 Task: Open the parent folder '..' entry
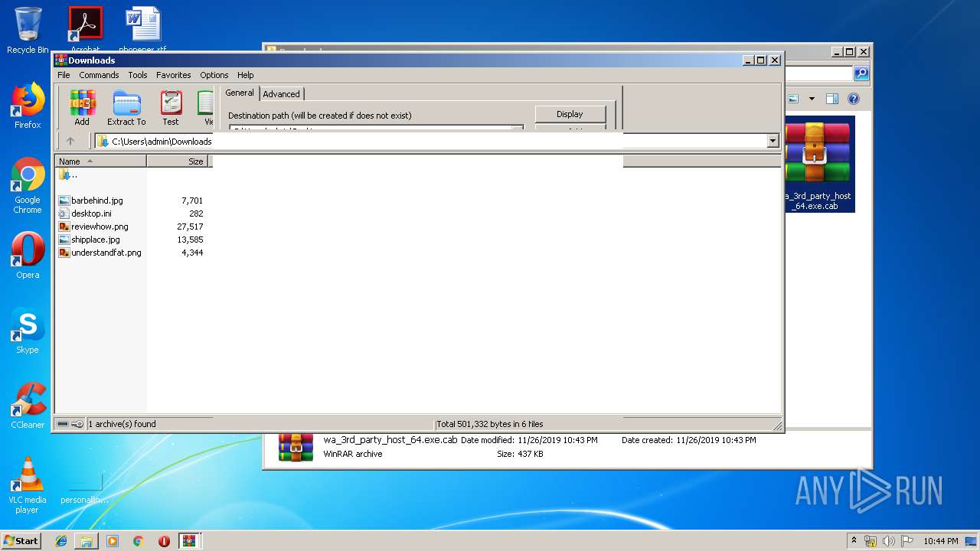point(68,174)
